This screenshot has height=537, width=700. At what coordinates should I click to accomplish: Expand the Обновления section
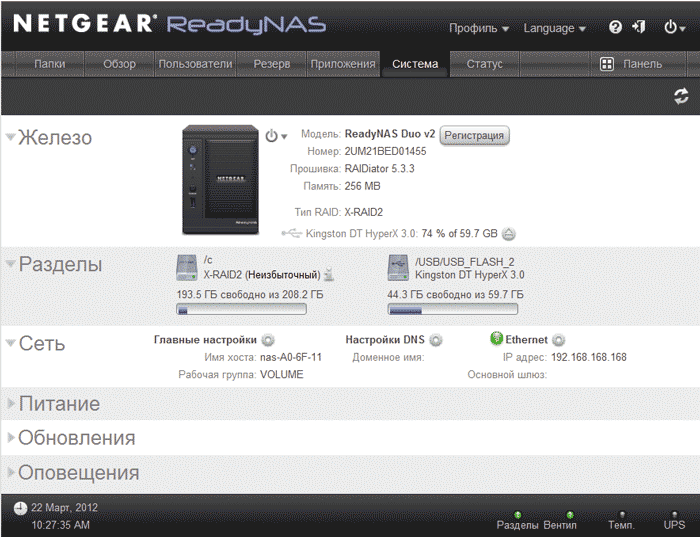[x=11, y=437]
